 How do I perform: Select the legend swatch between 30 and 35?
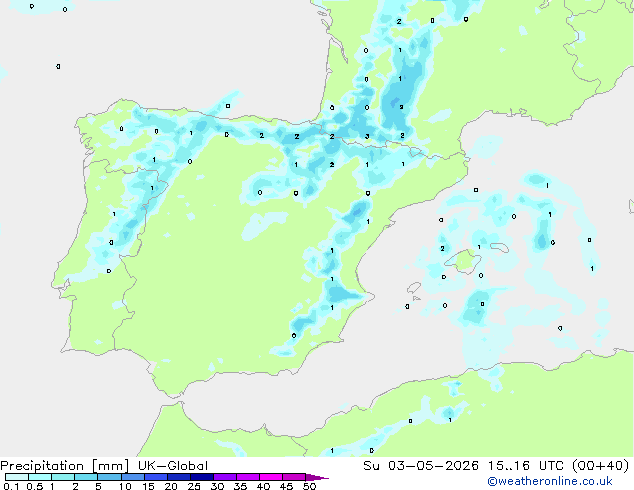[224, 477]
